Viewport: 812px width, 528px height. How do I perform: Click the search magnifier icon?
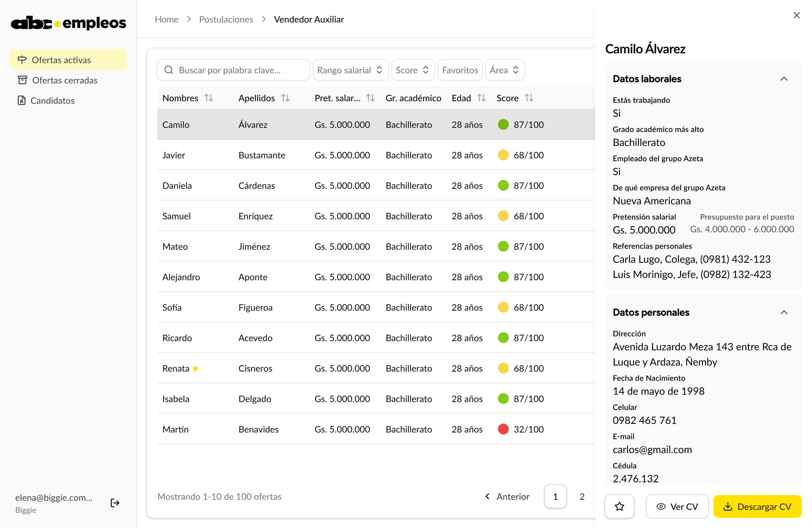(x=169, y=69)
